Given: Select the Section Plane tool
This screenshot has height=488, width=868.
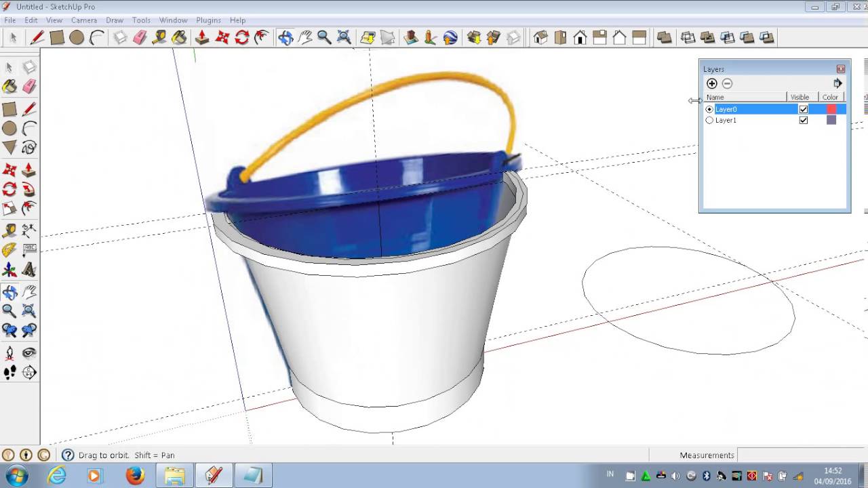Looking at the screenshot, I should [x=29, y=373].
